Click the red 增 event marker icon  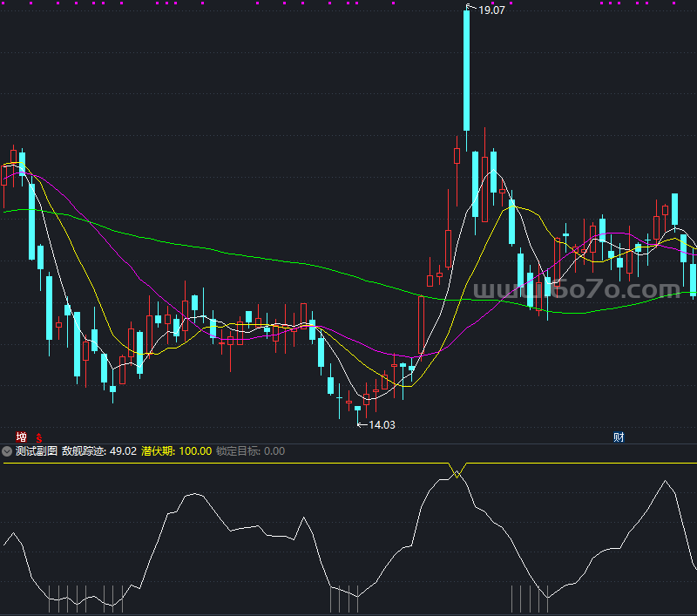point(21,437)
